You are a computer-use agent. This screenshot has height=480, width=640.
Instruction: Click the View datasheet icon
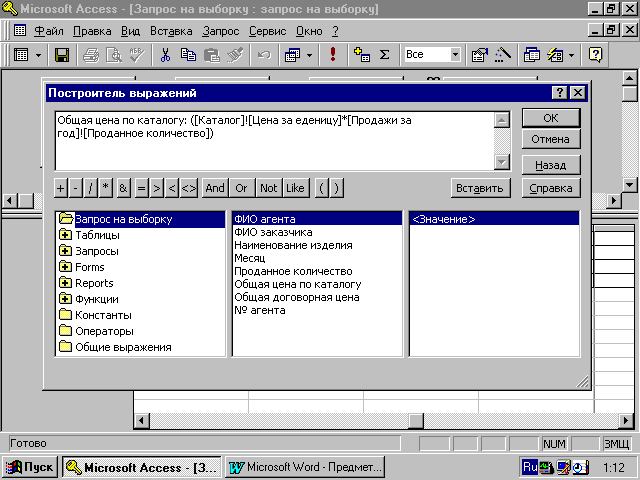pos(21,55)
